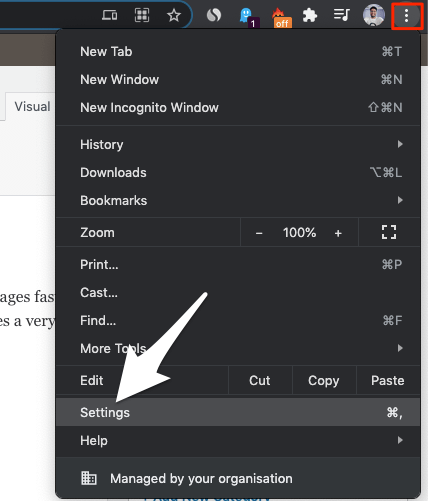Open Downloads from the menu
The height and width of the screenshot is (501, 428).
point(238,173)
